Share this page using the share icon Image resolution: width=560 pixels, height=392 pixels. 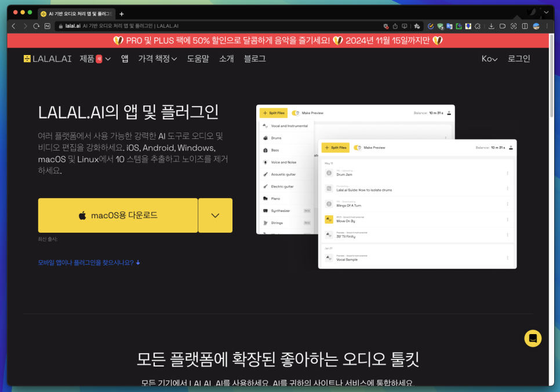[395, 26]
